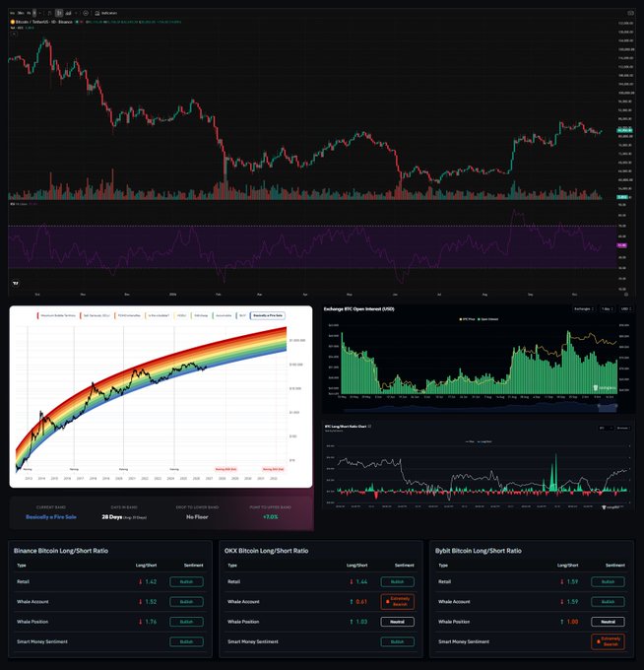This screenshot has width=644, height=670.
Task: Toggle Long/Short series in ratio chart legend
Action: click(x=484, y=441)
